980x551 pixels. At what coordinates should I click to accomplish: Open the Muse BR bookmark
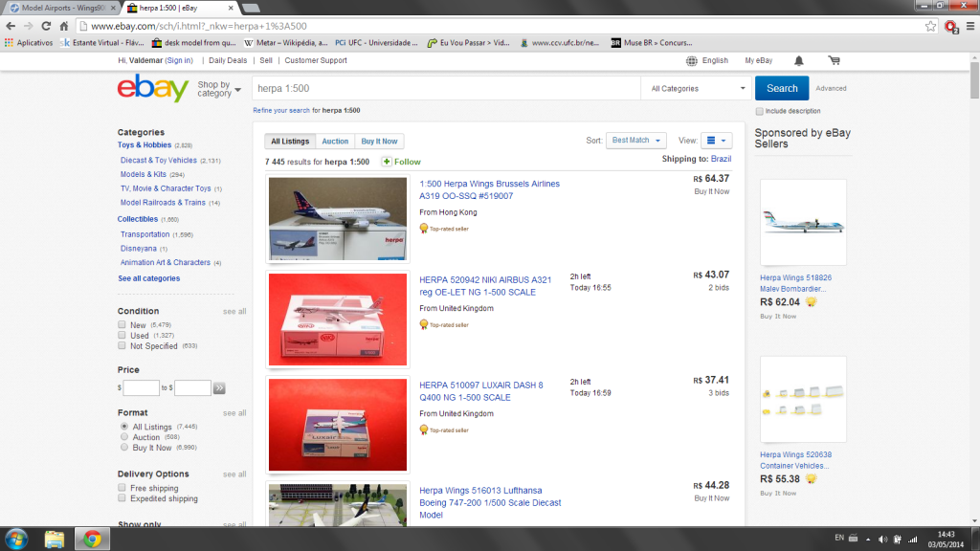651,43
